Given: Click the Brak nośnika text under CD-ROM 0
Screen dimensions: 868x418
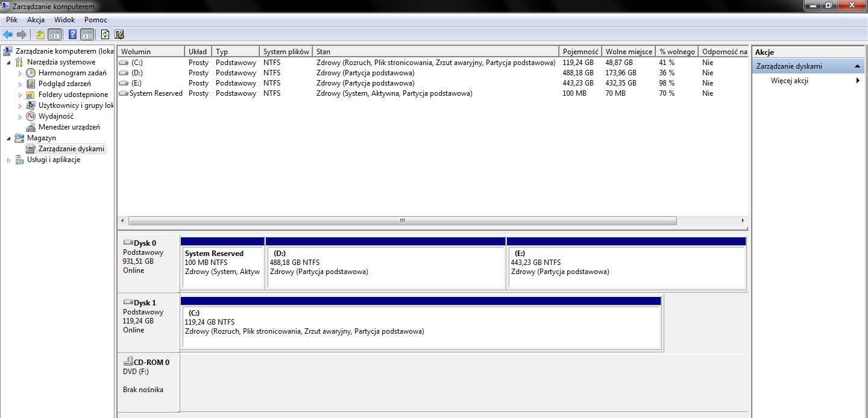Looking at the screenshot, I should click(143, 390).
